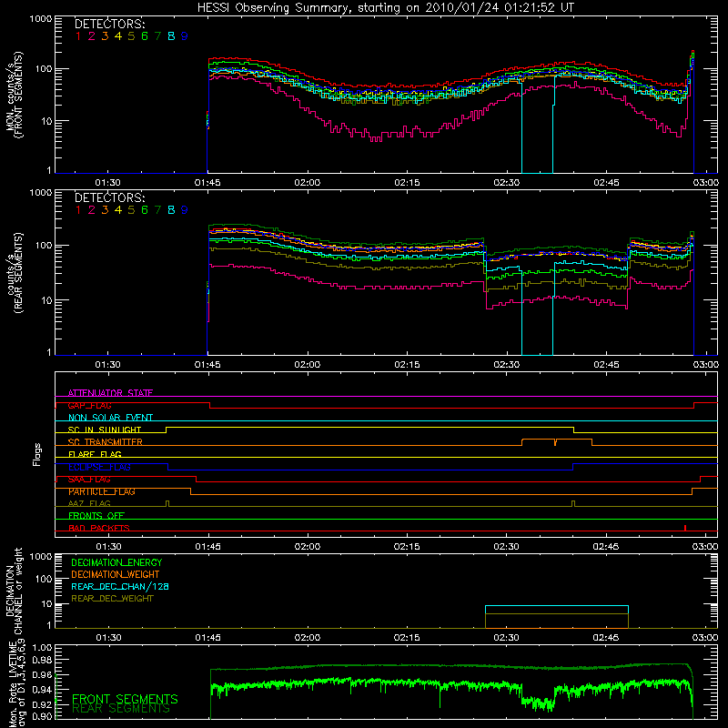Click the 0.98 value on livetime axis
The image size is (728, 728).
[42, 660]
